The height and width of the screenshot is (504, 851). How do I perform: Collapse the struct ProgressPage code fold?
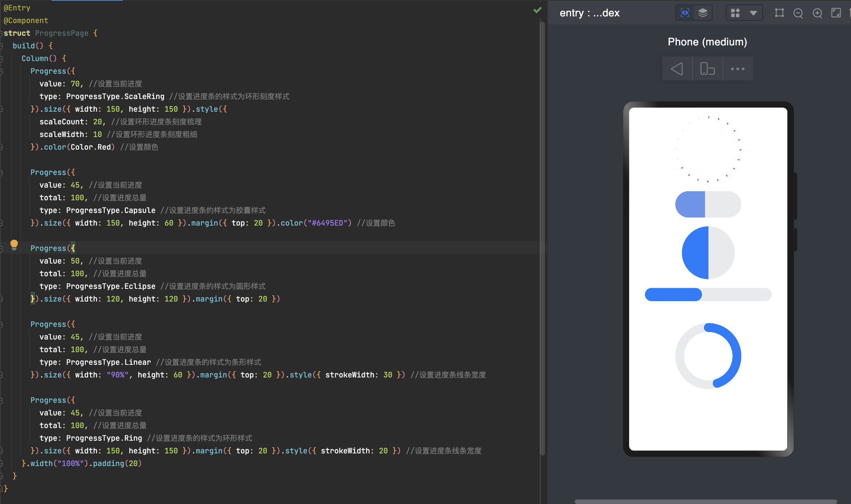click(x=1, y=34)
